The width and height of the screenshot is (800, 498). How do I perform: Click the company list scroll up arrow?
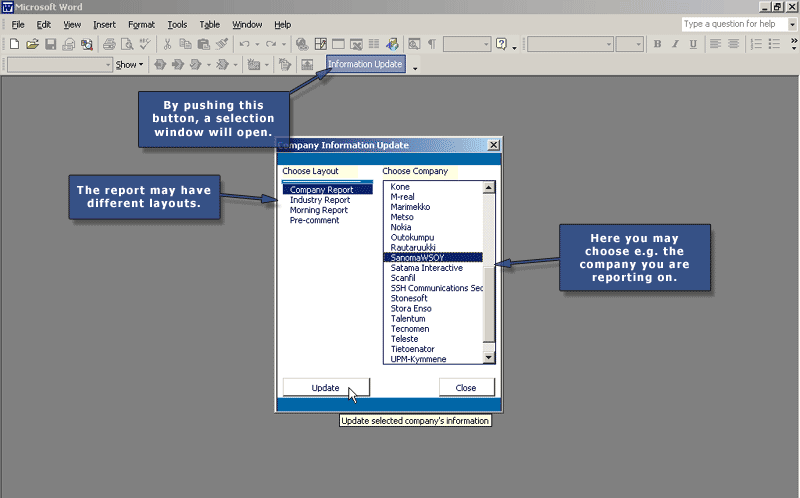coord(489,187)
